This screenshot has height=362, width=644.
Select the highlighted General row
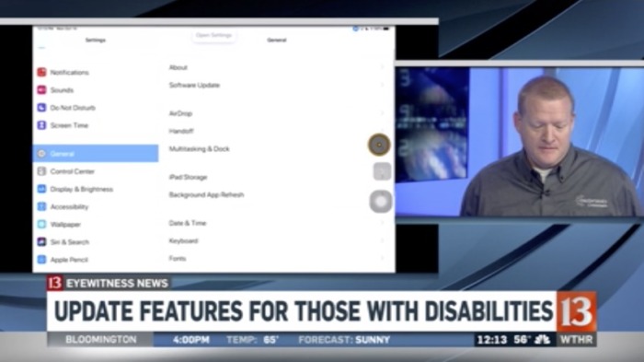[96, 154]
